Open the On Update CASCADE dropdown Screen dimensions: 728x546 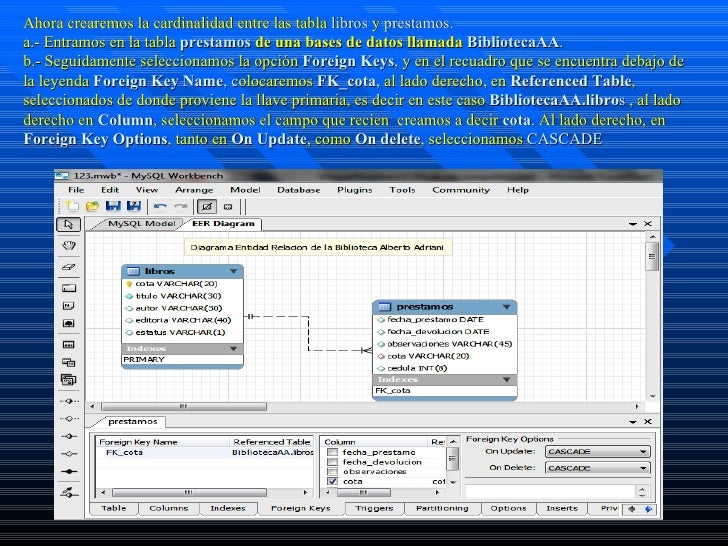(x=598, y=451)
